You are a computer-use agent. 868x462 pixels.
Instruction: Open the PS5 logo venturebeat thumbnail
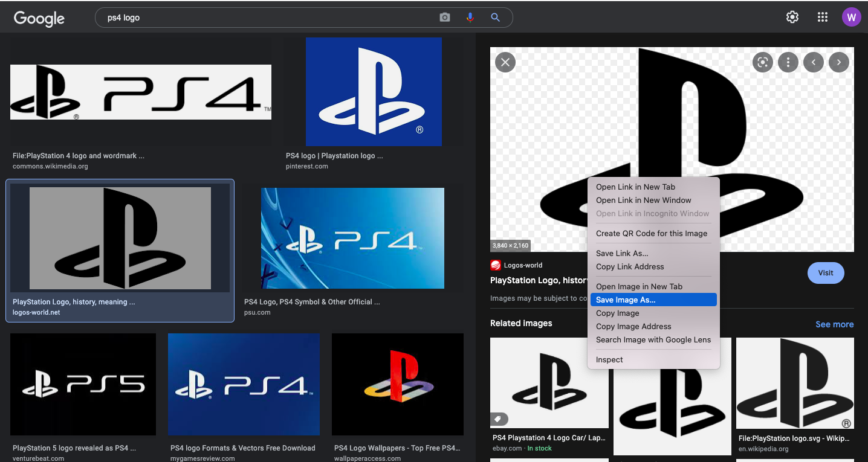83,384
